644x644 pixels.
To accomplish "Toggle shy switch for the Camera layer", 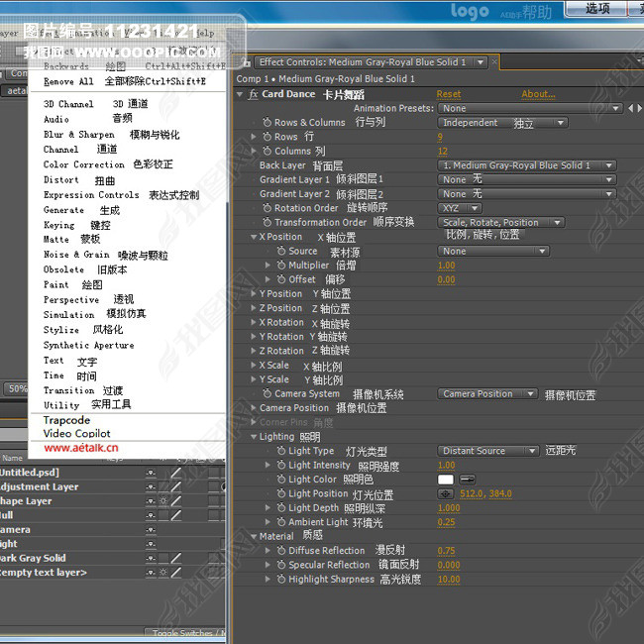I will tap(151, 530).
